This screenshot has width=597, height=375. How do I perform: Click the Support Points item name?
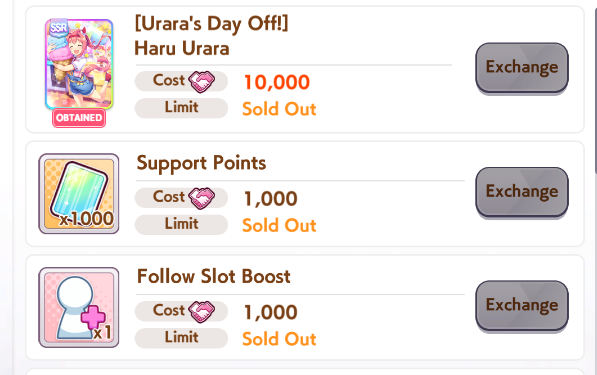(201, 163)
